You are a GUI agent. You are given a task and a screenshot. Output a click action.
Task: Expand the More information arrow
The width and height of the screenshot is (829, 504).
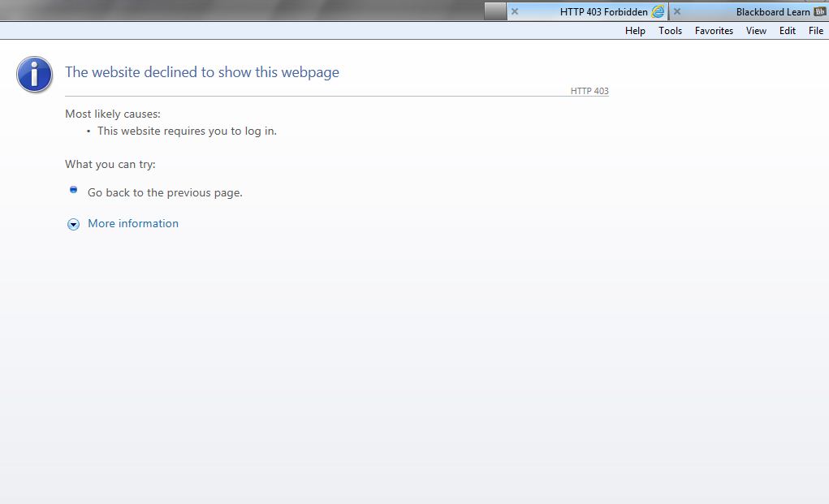click(74, 225)
